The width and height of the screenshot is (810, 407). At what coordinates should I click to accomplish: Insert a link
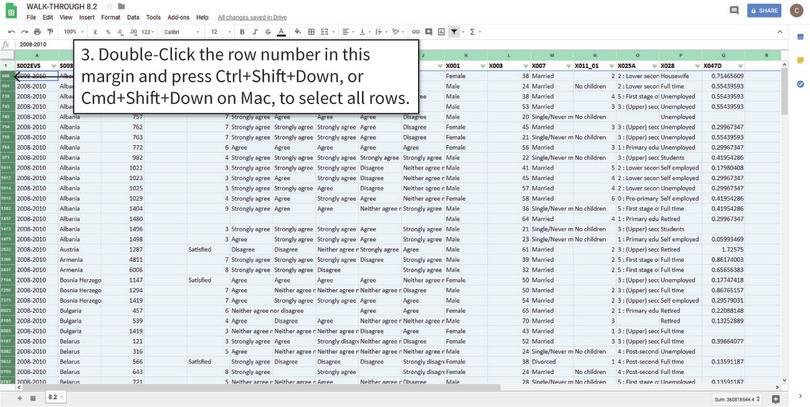(416, 32)
